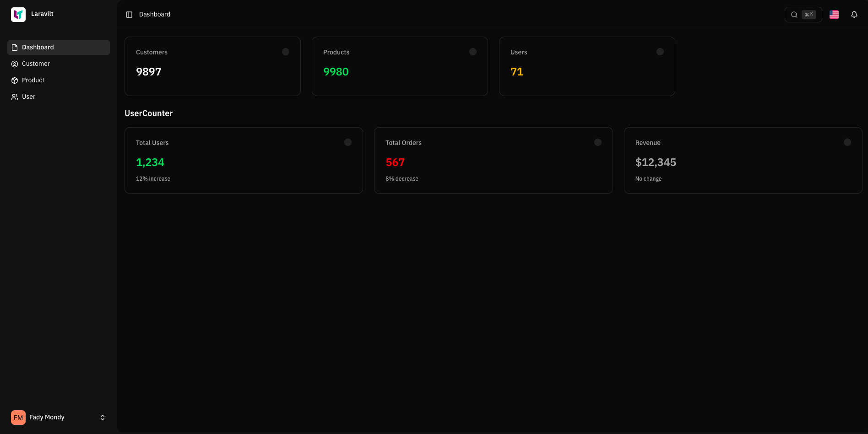The width and height of the screenshot is (868, 434).
Task: Activate the ⌘K search shortcut field
Action: 808,14
